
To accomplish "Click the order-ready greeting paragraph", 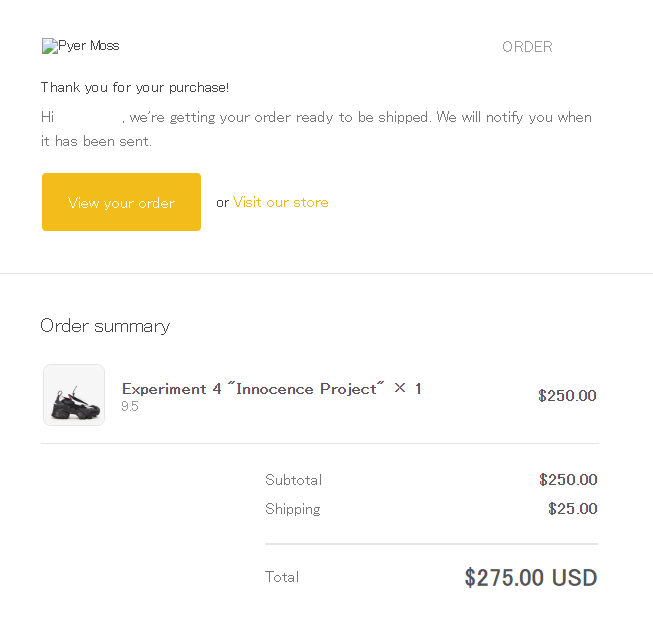I will [x=316, y=129].
